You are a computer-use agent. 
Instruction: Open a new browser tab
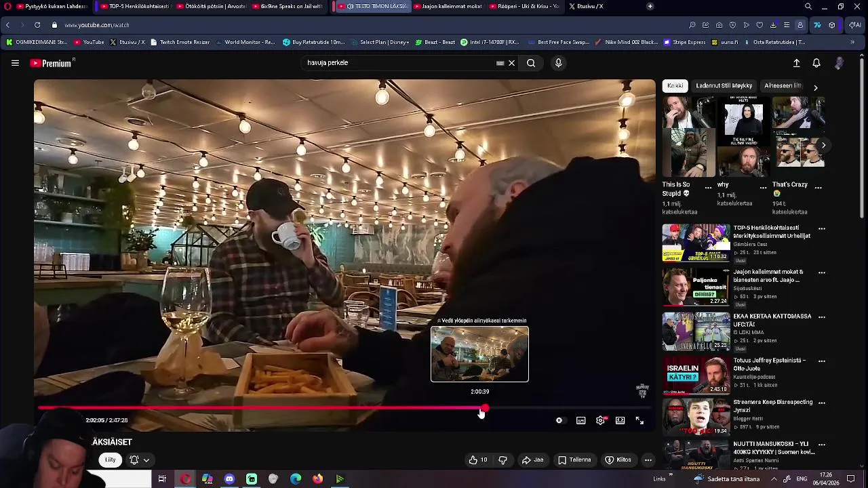pos(650,6)
